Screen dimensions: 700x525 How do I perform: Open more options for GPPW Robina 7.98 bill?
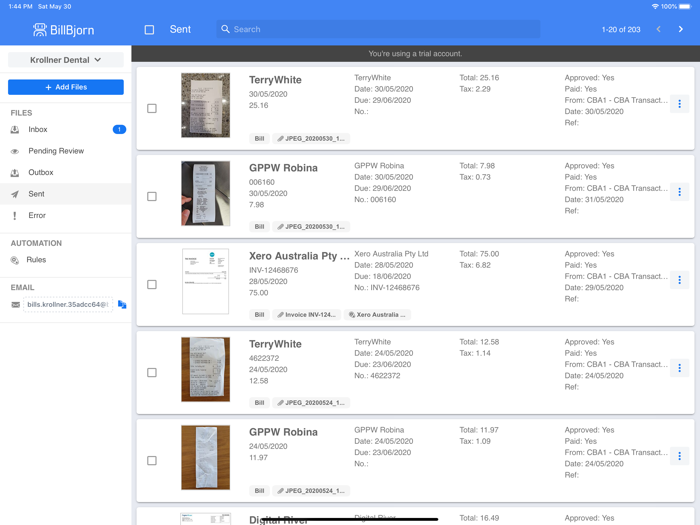point(679,192)
